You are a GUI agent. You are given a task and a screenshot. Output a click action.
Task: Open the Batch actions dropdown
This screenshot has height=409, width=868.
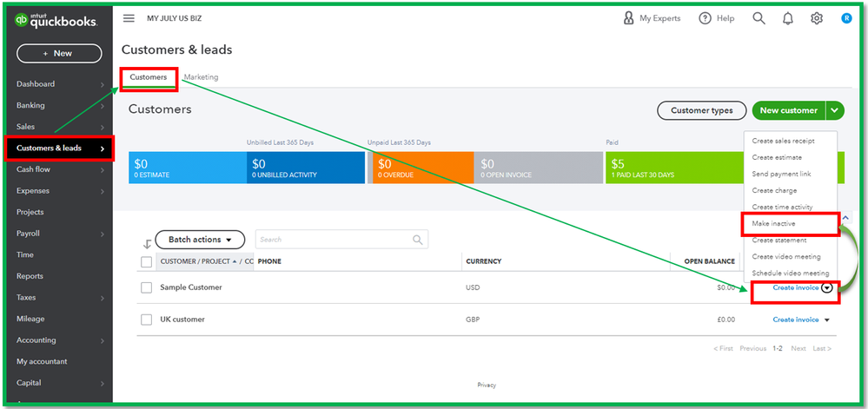[200, 240]
